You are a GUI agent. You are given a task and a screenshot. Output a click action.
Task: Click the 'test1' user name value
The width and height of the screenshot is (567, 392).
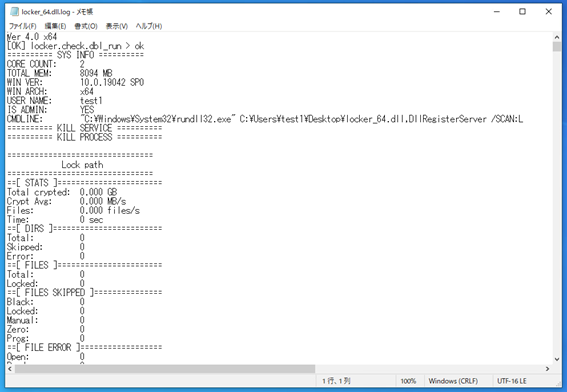(x=91, y=101)
